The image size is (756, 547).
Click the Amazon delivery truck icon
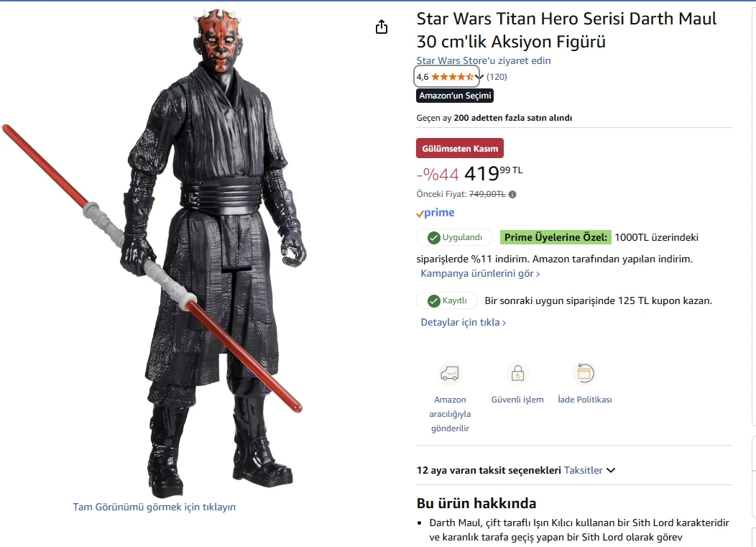pyautogui.click(x=450, y=373)
